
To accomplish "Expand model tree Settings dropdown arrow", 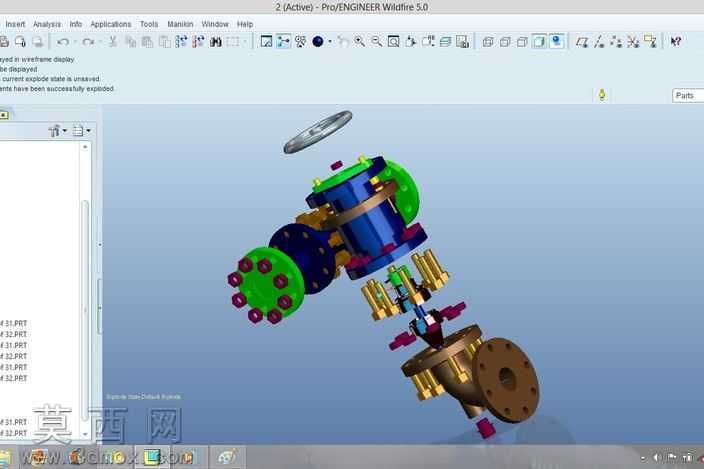I will pos(65,131).
